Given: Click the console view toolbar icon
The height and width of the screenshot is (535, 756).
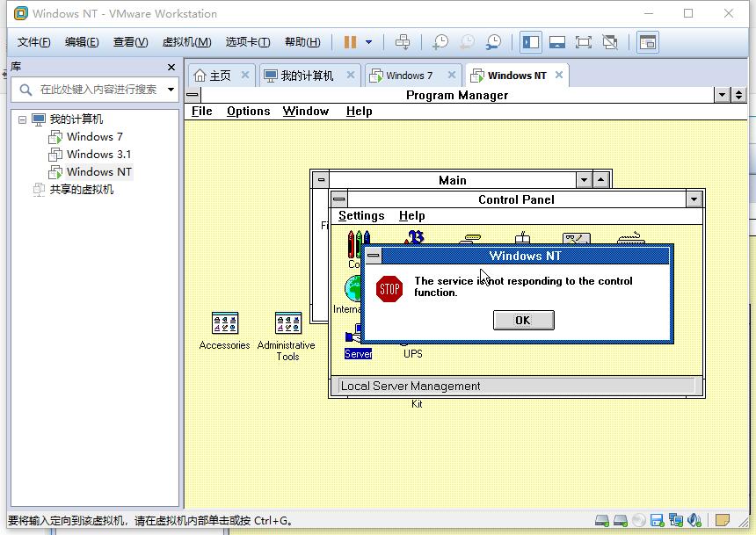Looking at the screenshot, I should [648, 42].
